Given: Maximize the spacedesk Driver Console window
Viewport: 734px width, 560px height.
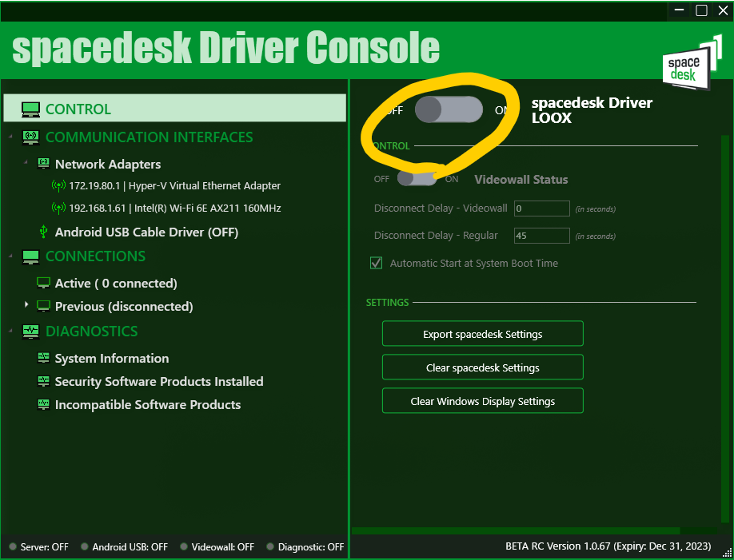Looking at the screenshot, I should tap(701, 10).
